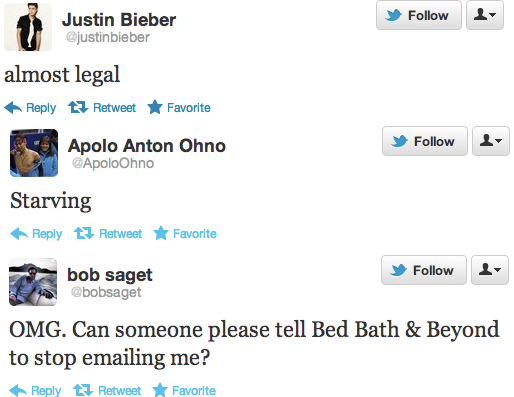Image resolution: width=514 pixels, height=397 pixels.
Task: Click the retweet icon under bob saget's tweet
Action: point(83,390)
